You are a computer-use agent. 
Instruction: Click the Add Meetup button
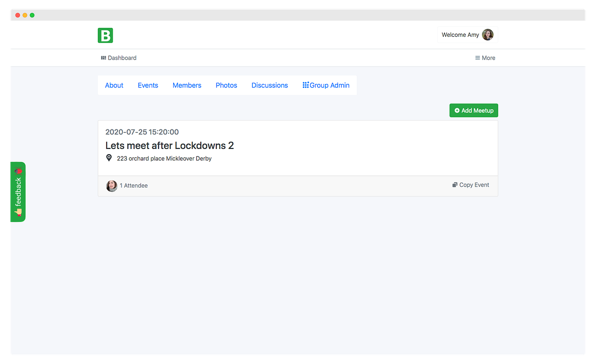tap(474, 110)
